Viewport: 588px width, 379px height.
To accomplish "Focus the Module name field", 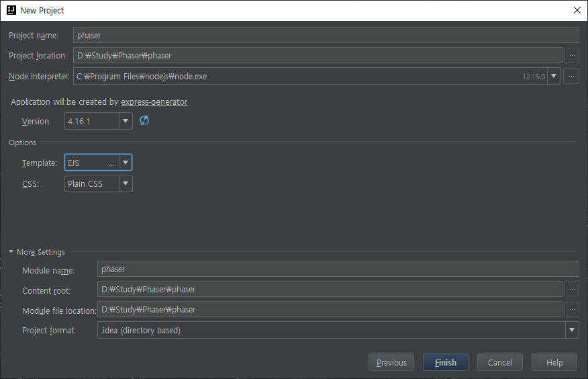I will [338, 269].
